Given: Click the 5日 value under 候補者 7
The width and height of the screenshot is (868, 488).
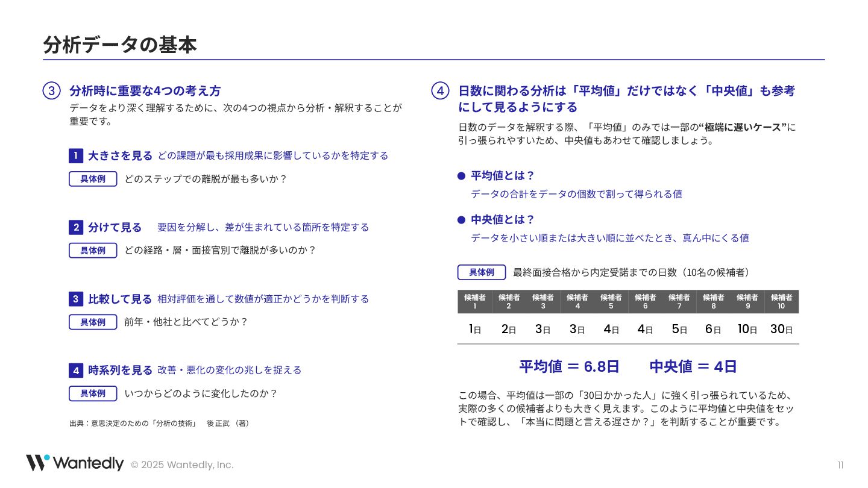Looking at the screenshot, I should point(679,330).
